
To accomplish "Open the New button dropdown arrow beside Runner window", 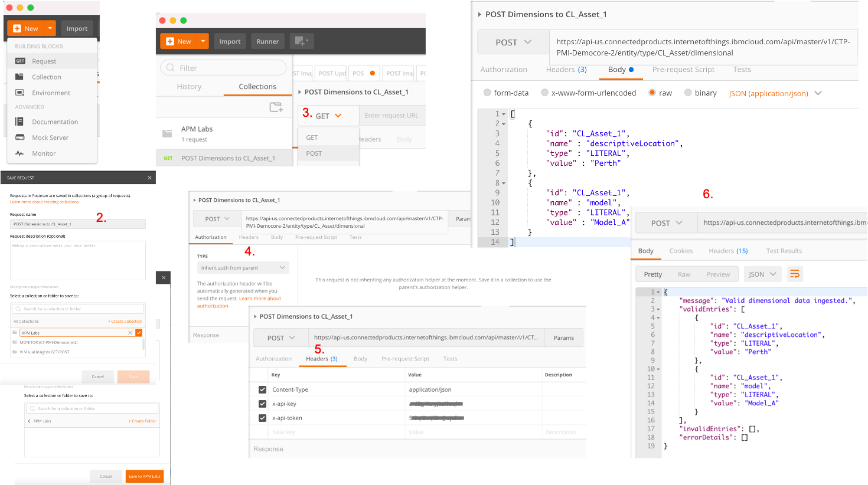I will pos(203,41).
